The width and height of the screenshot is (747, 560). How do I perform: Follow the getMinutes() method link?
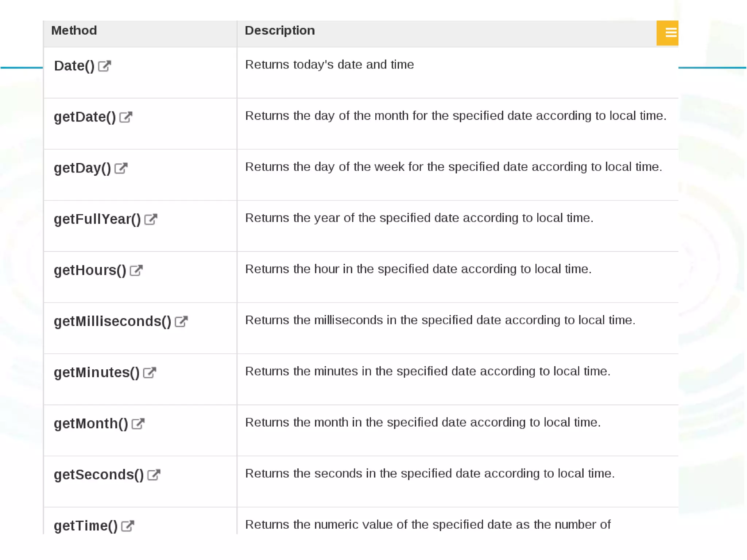point(97,373)
